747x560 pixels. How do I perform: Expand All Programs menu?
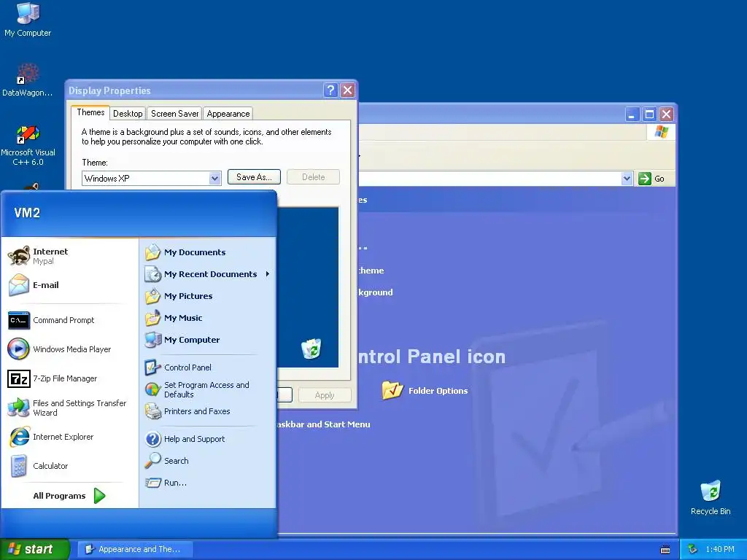click(69, 496)
